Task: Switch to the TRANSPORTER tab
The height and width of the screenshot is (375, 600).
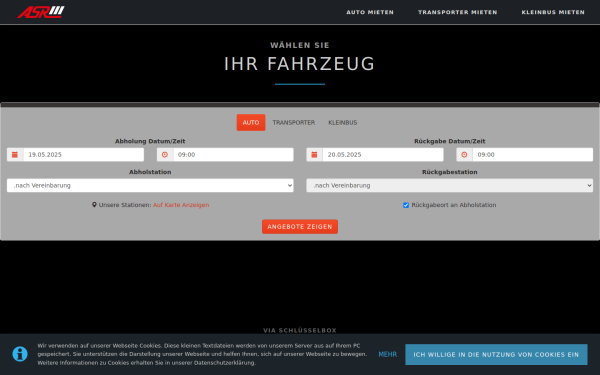Action: pyautogui.click(x=293, y=122)
